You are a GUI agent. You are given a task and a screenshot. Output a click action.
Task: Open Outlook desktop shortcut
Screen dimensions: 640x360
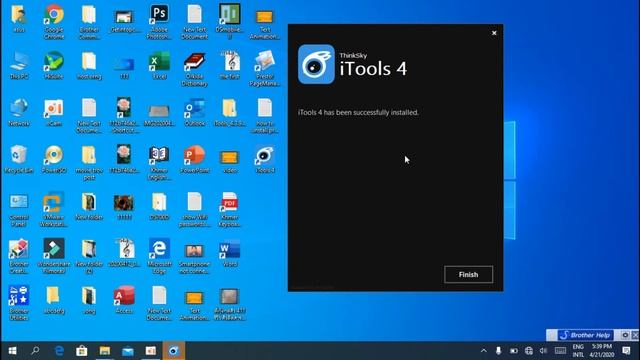(x=194, y=112)
